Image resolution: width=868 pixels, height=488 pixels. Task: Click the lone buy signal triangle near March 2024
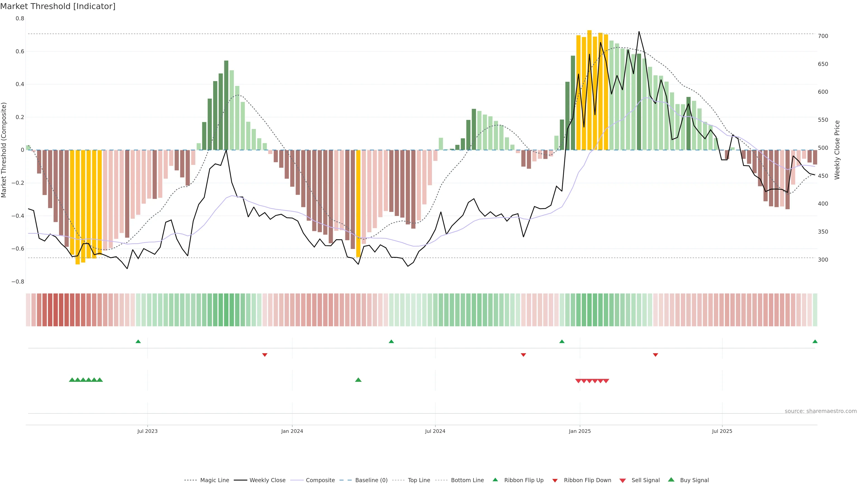tap(358, 380)
